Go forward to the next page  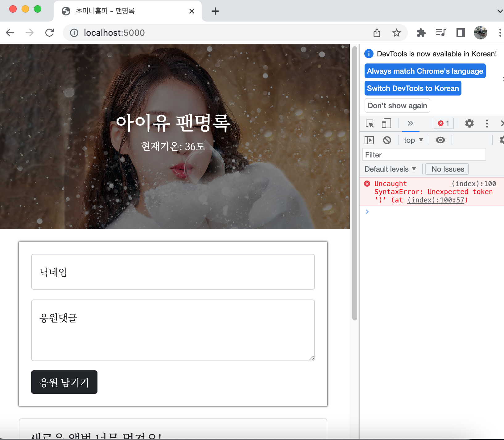click(x=30, y=33)
